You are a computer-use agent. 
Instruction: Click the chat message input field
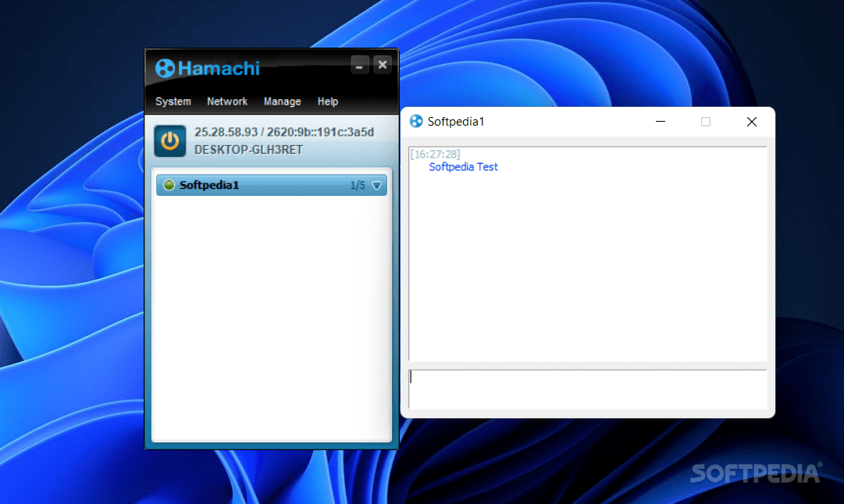587,389
